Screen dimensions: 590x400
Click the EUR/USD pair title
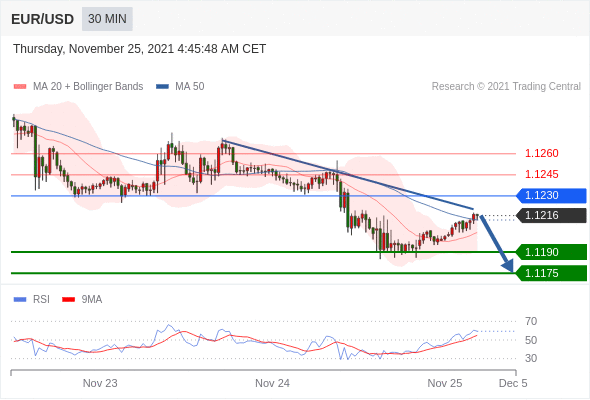pyautogui.click(x=43, y=19)
